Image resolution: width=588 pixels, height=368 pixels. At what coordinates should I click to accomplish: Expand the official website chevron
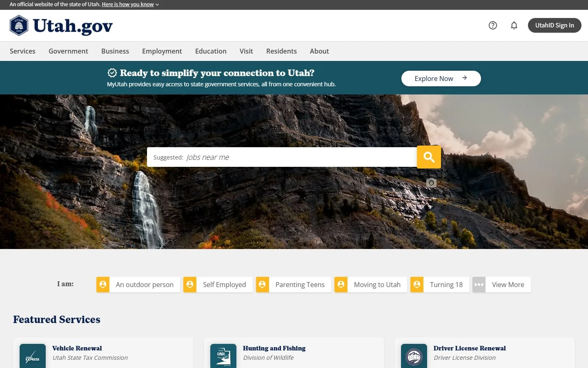coord(157,5)
